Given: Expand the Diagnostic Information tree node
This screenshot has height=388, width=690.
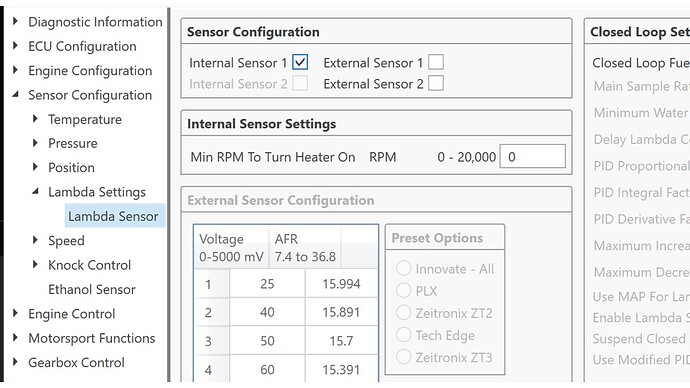Looking at the screenshot, I should pyautogui.click(x=15, y=21).
